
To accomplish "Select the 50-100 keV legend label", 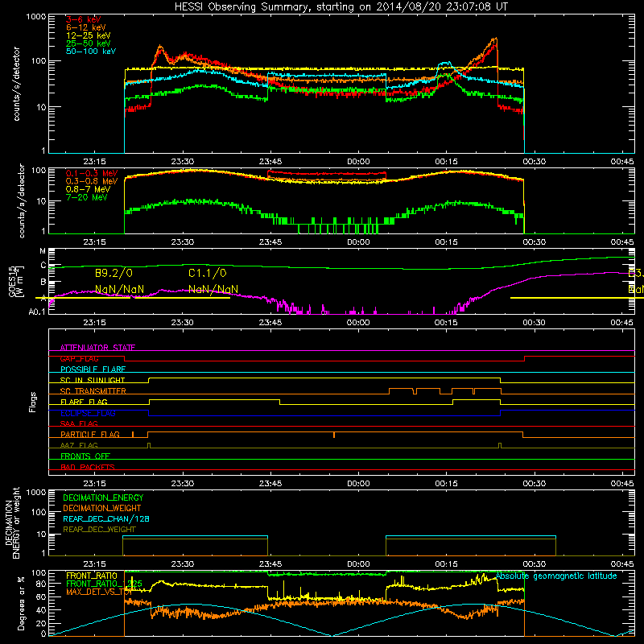I will pos(91,52).
